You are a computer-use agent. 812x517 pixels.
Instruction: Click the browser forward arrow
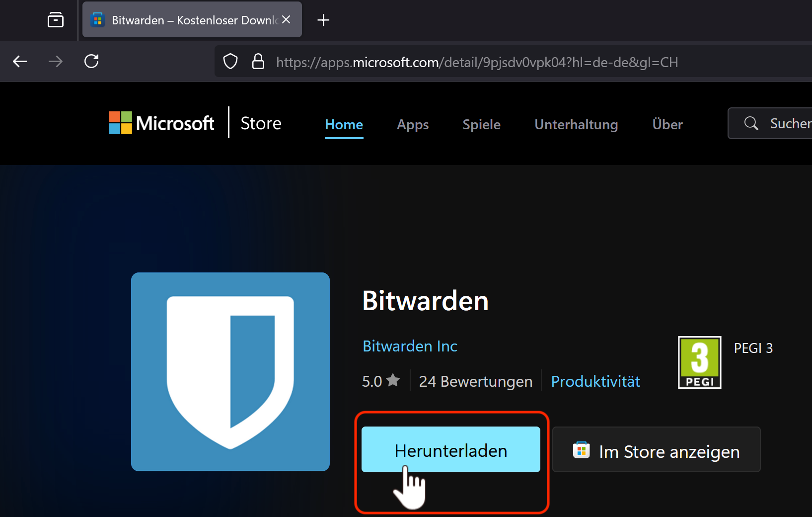(x=56, y=62)
